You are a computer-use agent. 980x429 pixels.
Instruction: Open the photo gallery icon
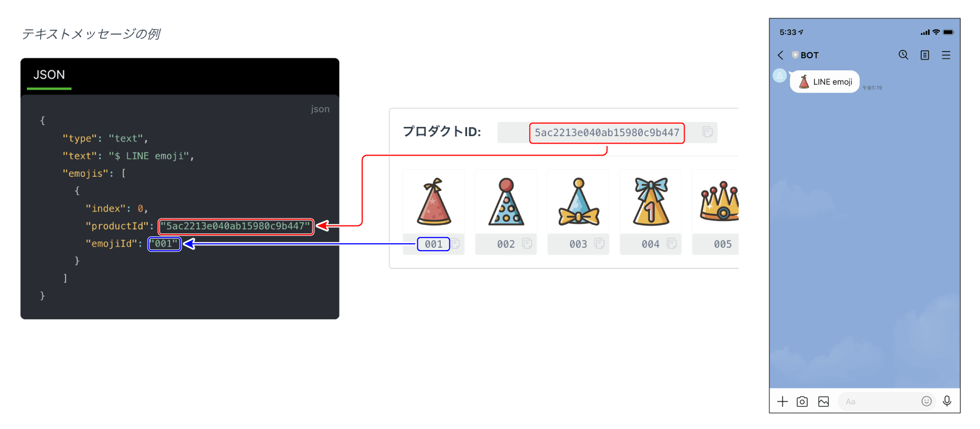click(x=823, y=402)
